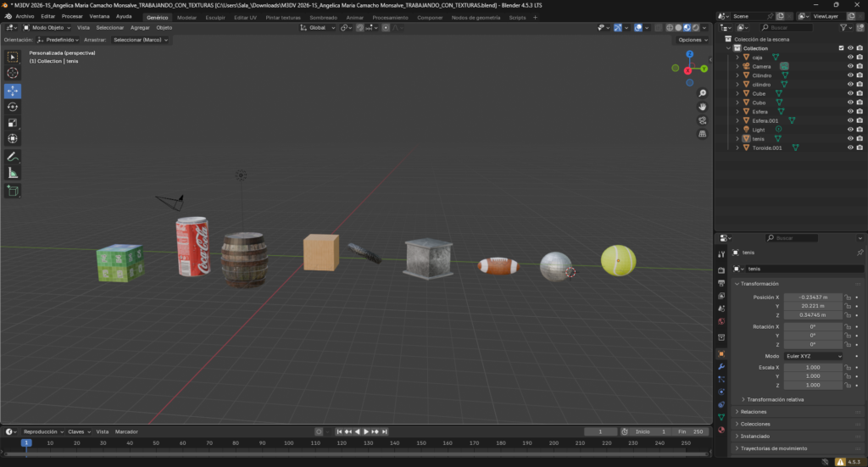Expand the Relaciones panel

[x=754, y=411]
